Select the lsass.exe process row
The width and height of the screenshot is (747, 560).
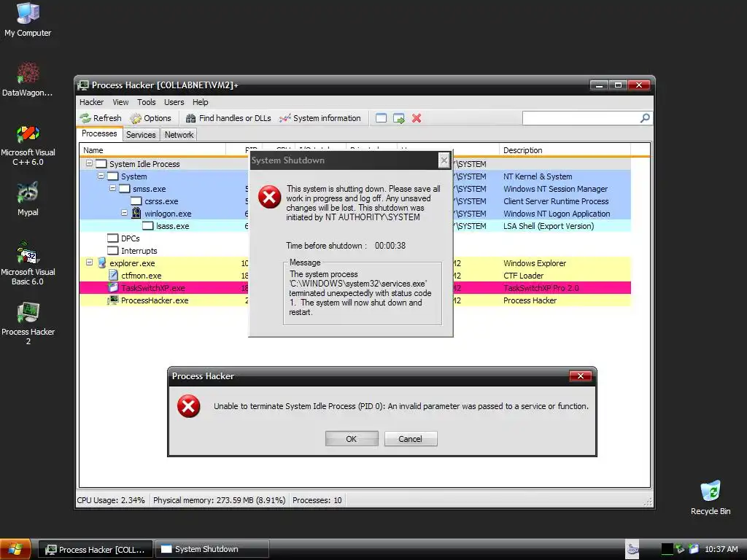click(x=355, y=226)
